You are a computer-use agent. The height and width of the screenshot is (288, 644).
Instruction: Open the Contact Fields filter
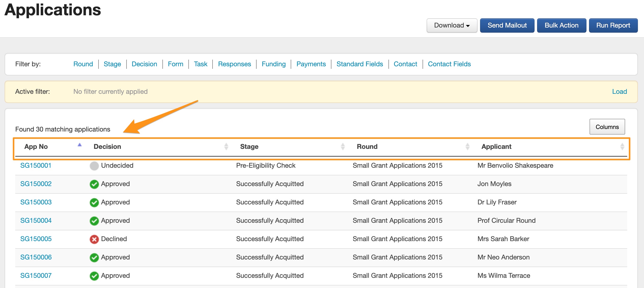click(x=449, y=64)
